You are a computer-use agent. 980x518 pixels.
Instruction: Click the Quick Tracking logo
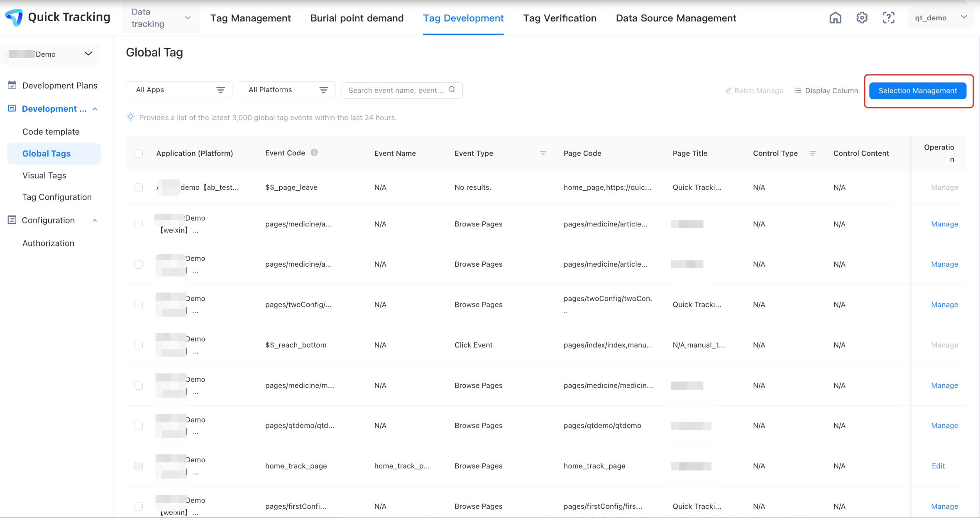(x=15, y=17)
